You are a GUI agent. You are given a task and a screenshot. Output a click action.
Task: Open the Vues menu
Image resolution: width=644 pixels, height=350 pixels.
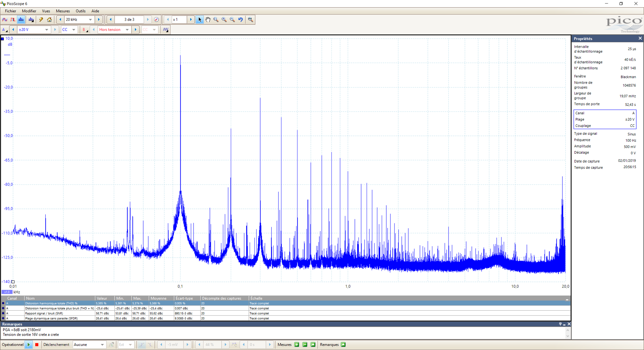click(x=46, y=11)
